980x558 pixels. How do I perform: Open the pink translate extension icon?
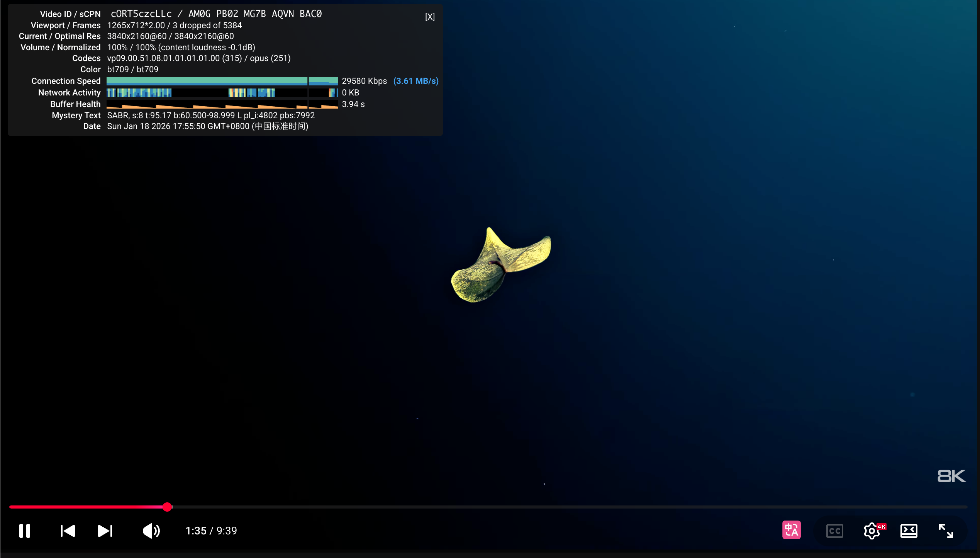click(x=791, y=530)
